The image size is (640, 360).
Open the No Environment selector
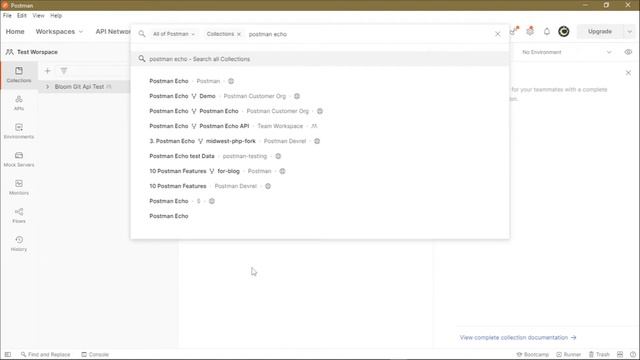[x=567, y=52]
